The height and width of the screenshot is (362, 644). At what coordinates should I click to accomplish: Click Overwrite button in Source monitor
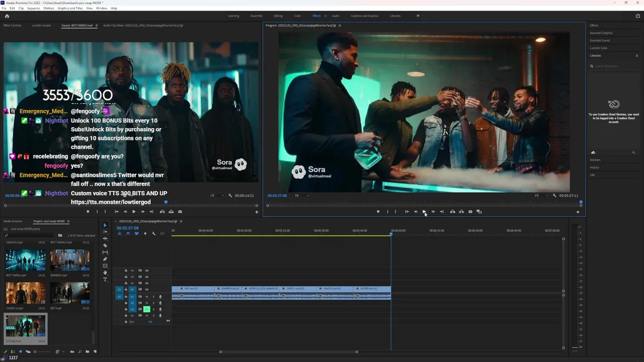pyautogui.click(x=171, y=212)
